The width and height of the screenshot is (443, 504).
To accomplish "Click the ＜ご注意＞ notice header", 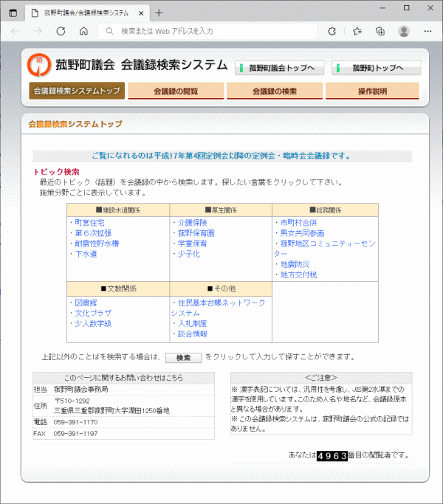I will pyautogui.click(x=321, y=378).
